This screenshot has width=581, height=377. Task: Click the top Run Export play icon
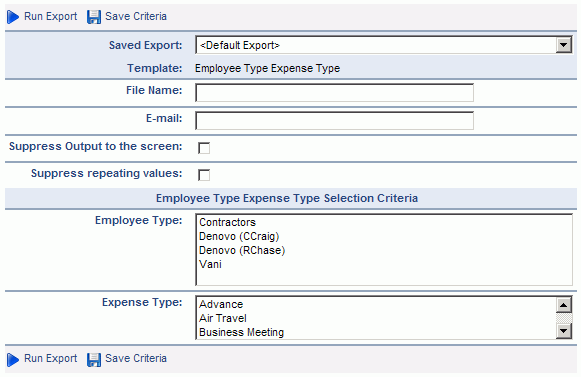point(13,17)
